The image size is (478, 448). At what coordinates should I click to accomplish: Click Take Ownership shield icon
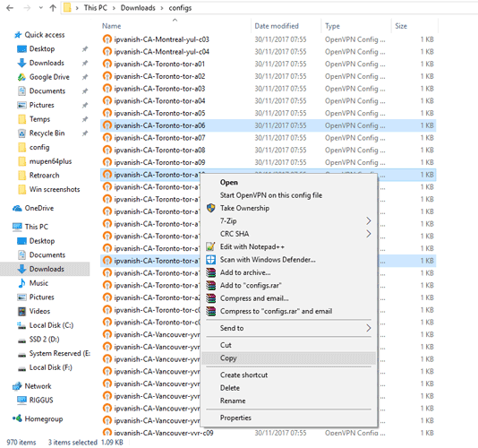[211, 208]
